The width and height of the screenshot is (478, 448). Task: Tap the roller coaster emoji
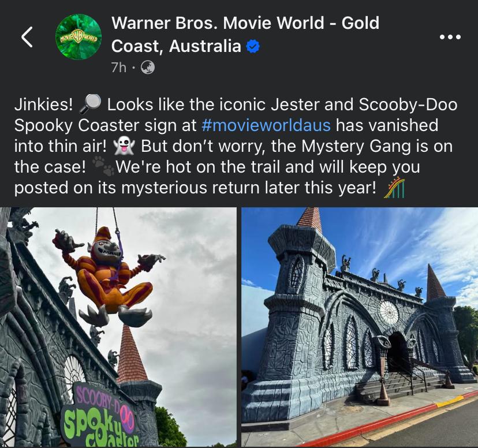pos(394,188)
